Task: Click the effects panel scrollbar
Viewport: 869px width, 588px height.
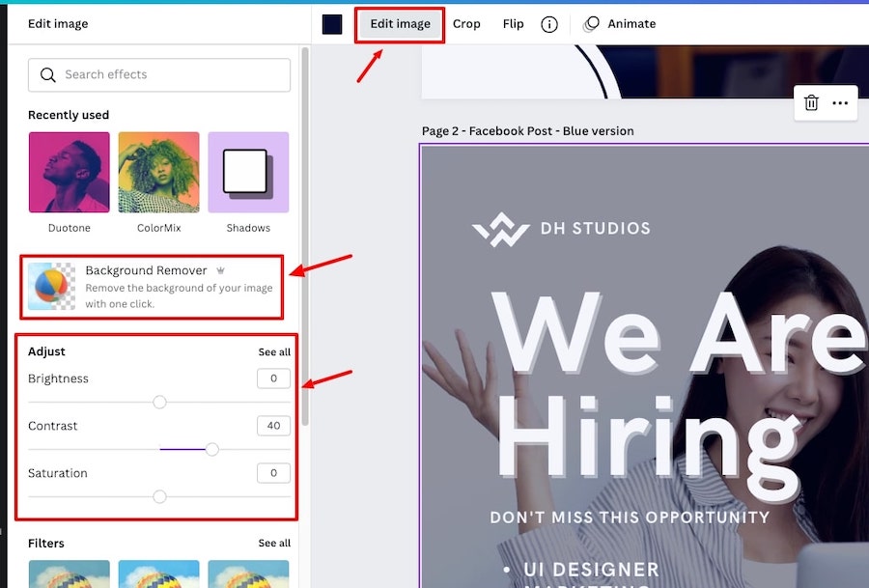Action: coord(305,237)
